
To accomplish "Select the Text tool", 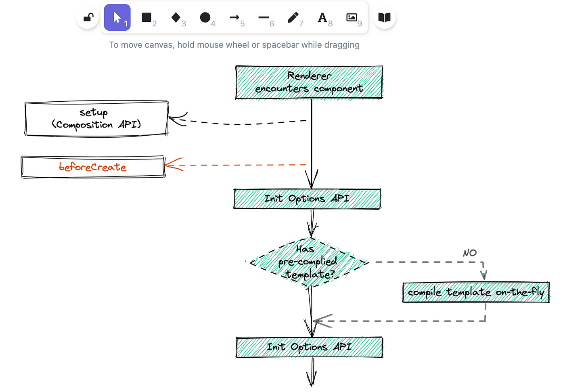I will click(322, 17).
